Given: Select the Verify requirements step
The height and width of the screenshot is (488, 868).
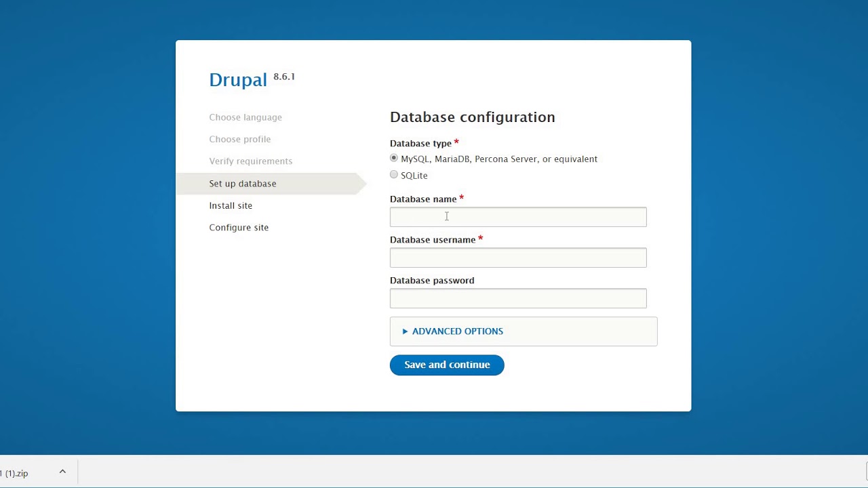Looking at the screenshot, I should tap(251, 161).
